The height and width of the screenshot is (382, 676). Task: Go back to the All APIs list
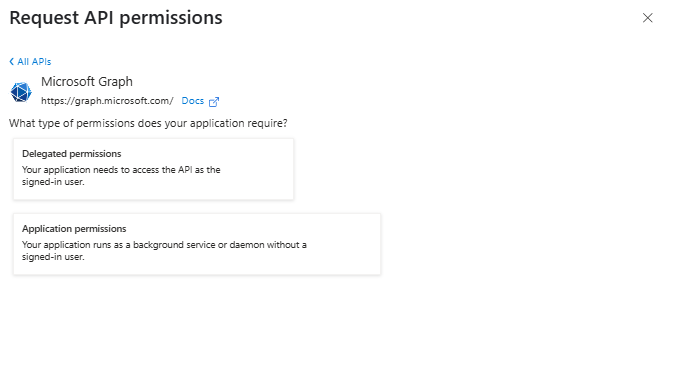coord(30,62)
